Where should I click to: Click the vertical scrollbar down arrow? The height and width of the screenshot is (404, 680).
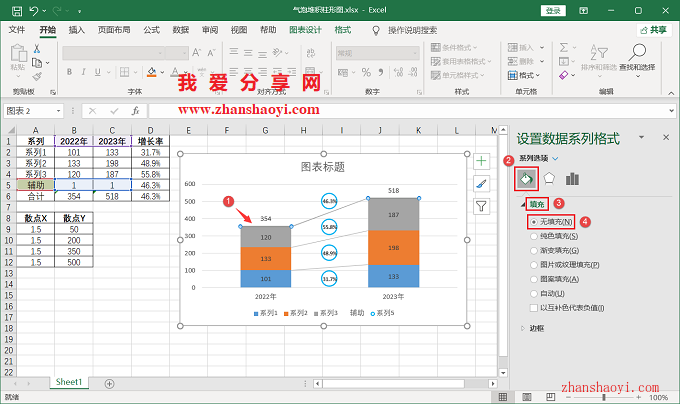coord(503,373)
